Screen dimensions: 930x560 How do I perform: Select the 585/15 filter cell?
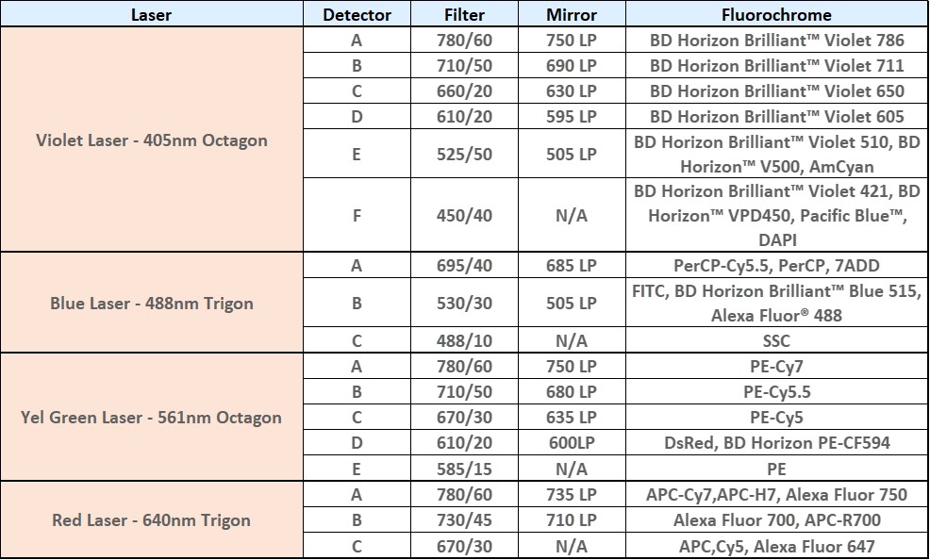pyautogui.click(x=464, y=469)
